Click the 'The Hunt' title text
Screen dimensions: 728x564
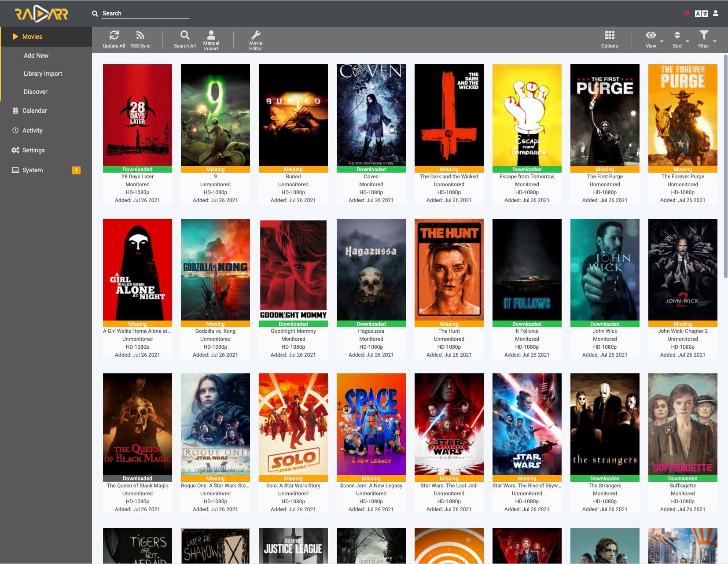coord(449,331)
